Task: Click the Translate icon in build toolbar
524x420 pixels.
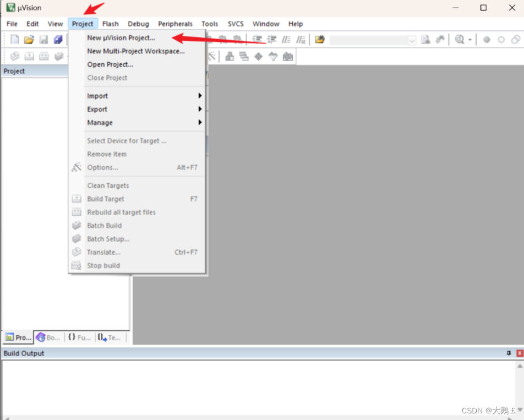Action: click(x=15, y=56)
